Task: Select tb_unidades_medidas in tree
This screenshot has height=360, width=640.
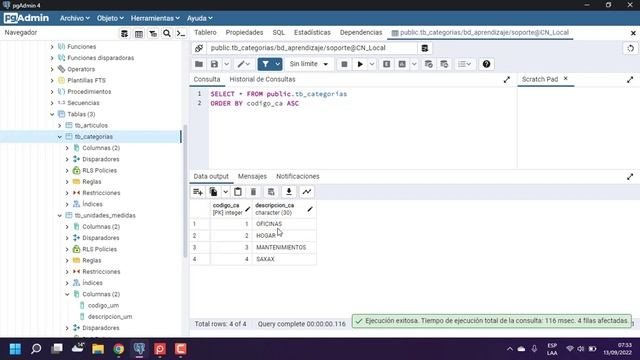Action: point(105,216)
